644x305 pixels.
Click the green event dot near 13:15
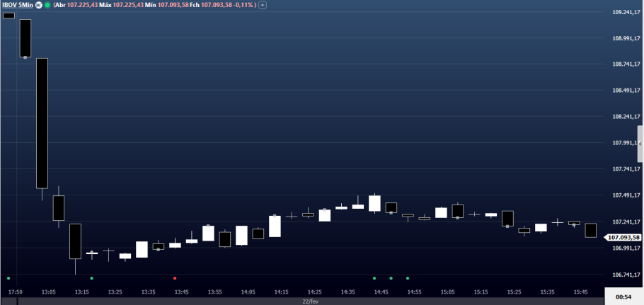click(91, 278)
